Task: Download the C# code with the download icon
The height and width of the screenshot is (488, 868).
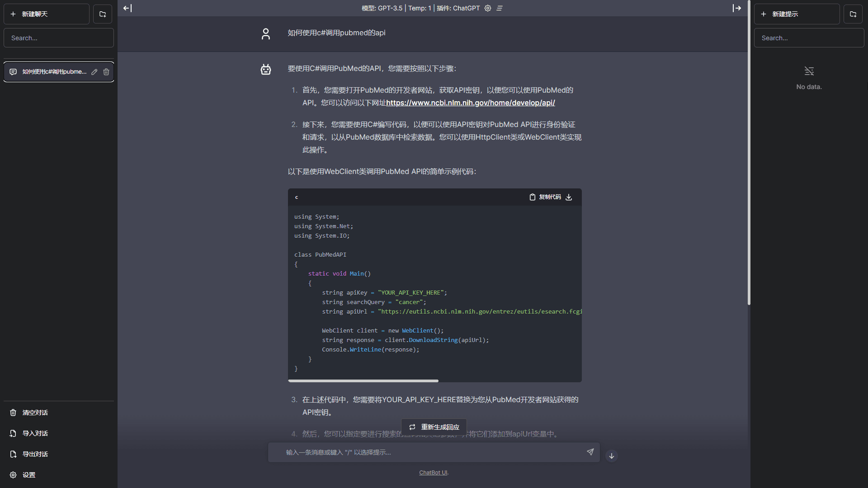Action: [x=569, y=197]
